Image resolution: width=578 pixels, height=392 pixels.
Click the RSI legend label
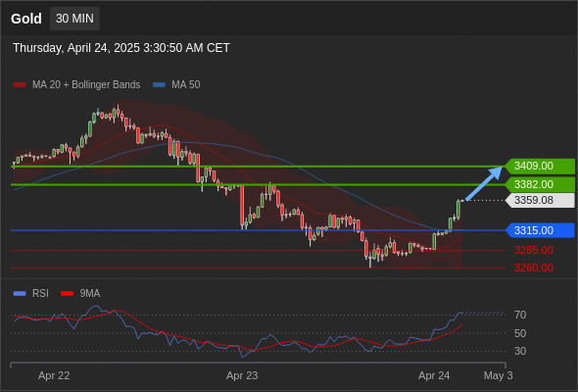point(40,294)
